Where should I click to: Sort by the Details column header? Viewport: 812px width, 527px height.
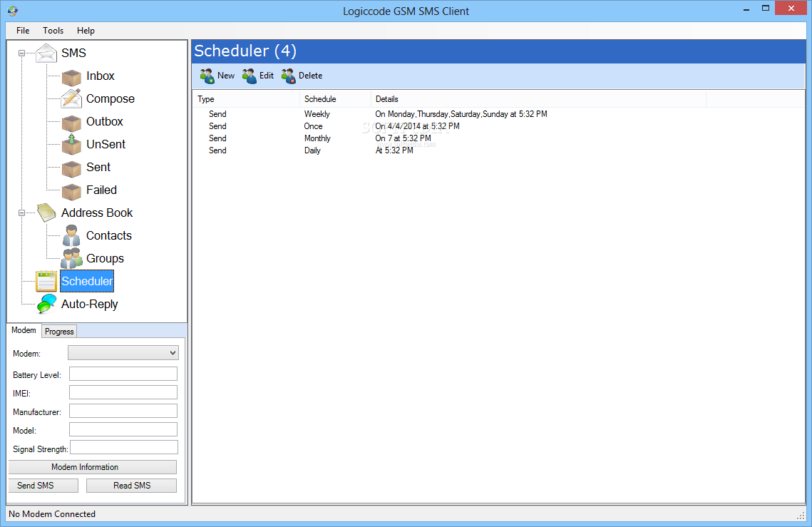click(538, 99)
